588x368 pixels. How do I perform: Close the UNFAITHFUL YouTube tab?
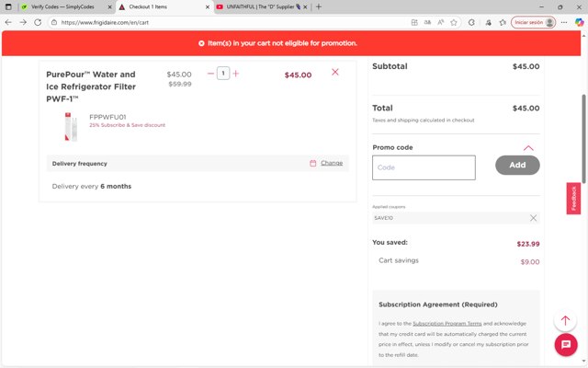pos(305,6)
